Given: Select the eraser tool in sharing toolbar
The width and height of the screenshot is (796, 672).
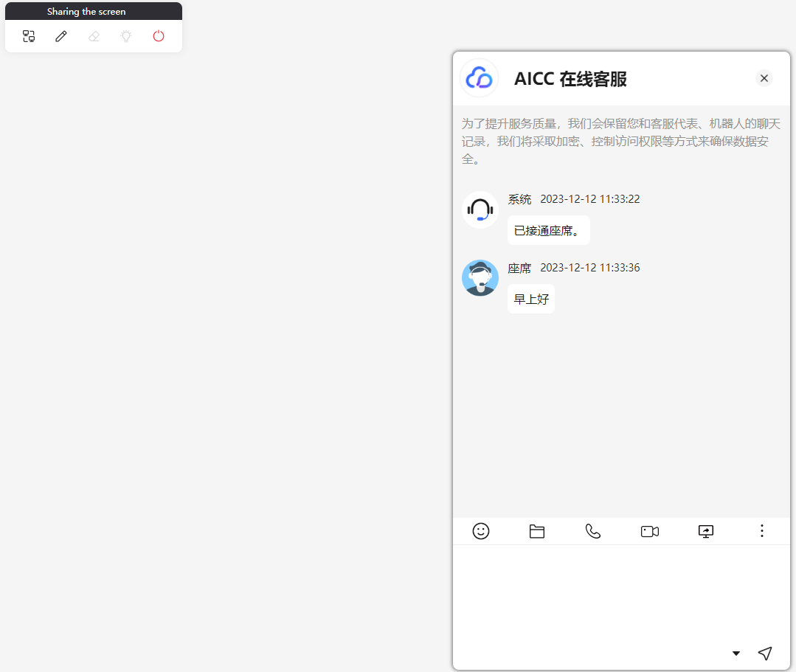Looking at the screenshot, I should 94,36.
